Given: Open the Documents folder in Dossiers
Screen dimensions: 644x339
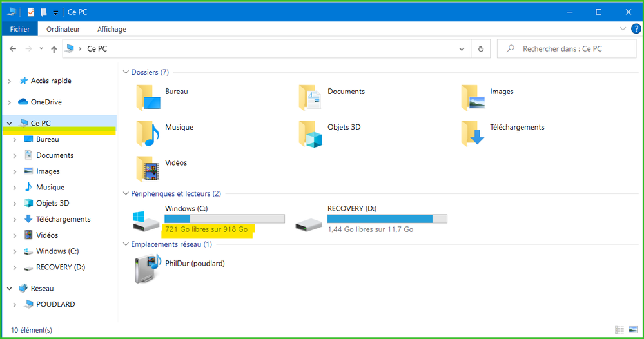Looking at the screenshot, I should [x=310, y=98].
